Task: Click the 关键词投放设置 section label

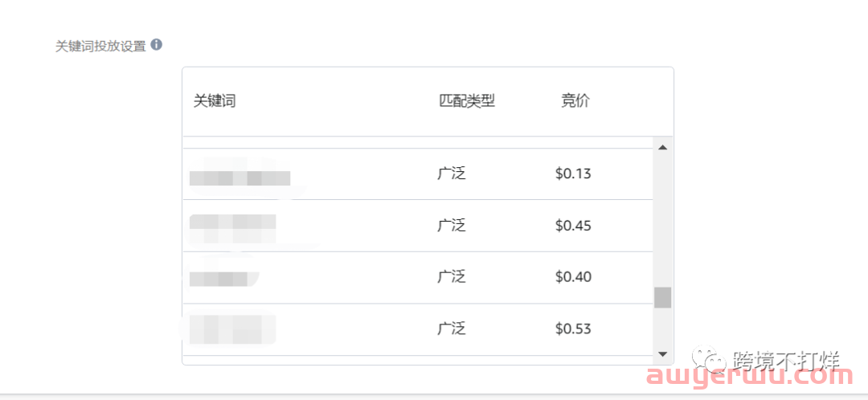Action: tap(100, 46)
